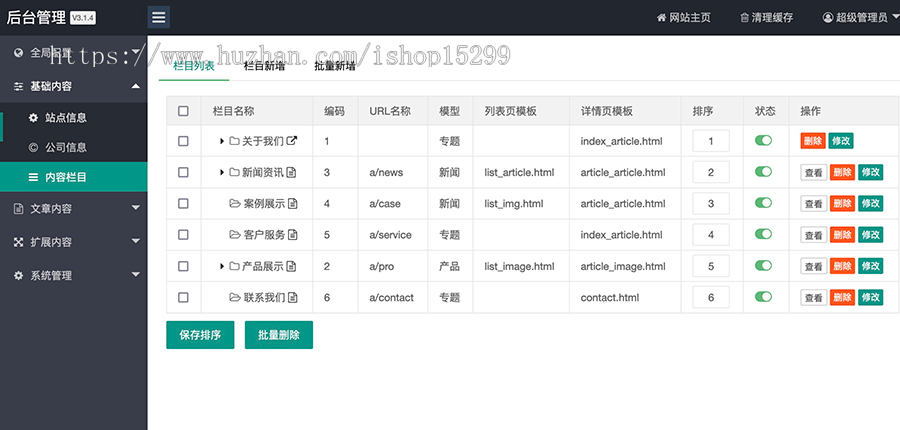
Task: Click the 批量删除 button
Action: 279,335
